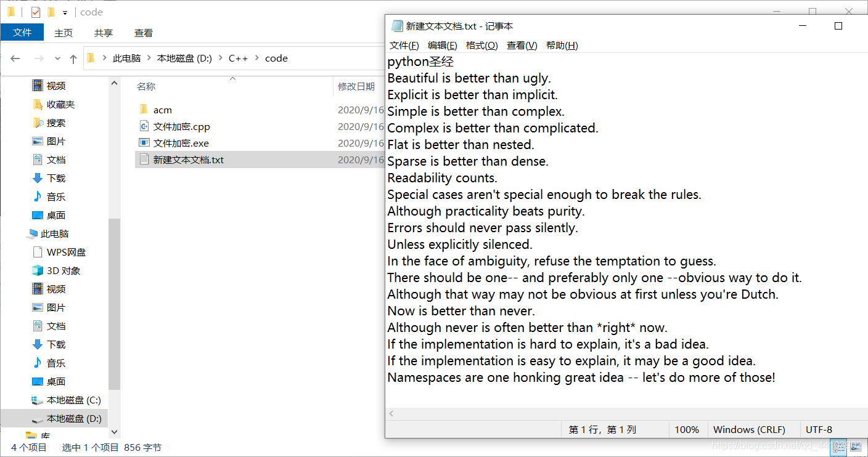Select the 新建文本文档.txt file icon
The height and width of the screenshot is (457, 868).
(x=144, y=160)
